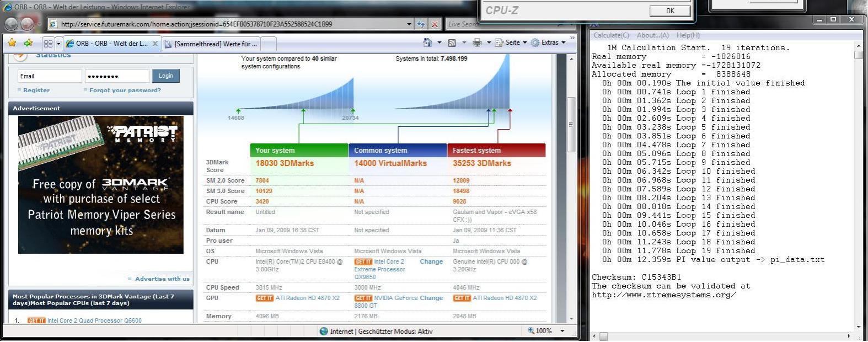Open About...(A) menu in Super PI
The height and width of the screenshot is (342, 868).
point(653,35)
